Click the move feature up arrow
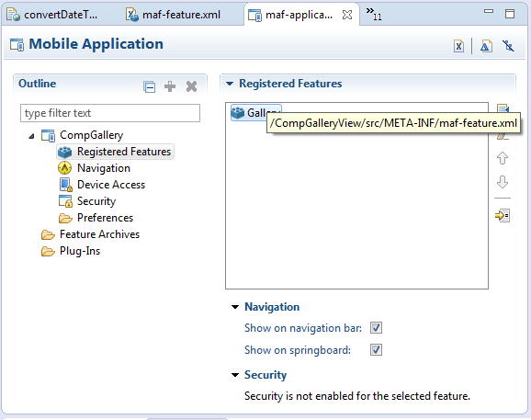Screen dimensions: 531x420 [503, 158]
